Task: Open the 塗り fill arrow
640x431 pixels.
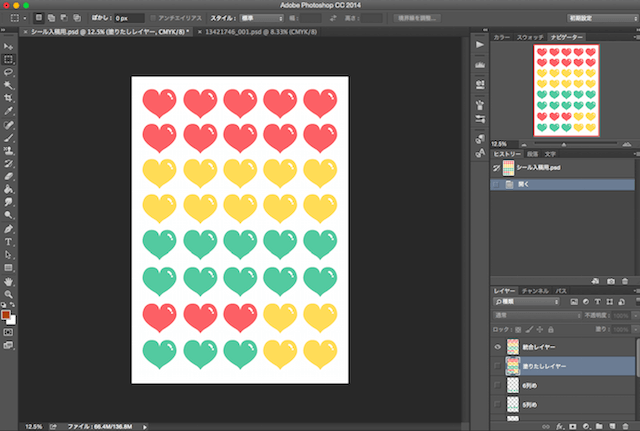Action: [635, 329]
